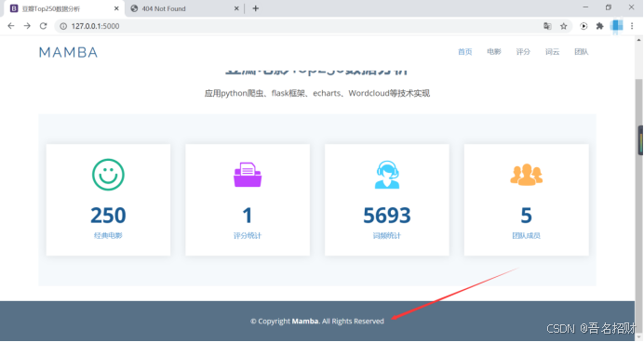Open the extensions puzzle icon
The width and height of the screenshot is (644, 342).
599,26
